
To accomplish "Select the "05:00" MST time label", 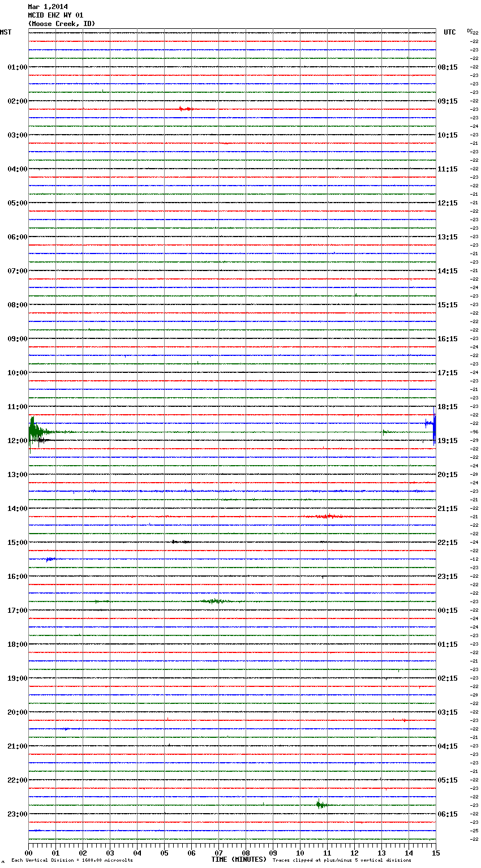I will coord(18,203).
